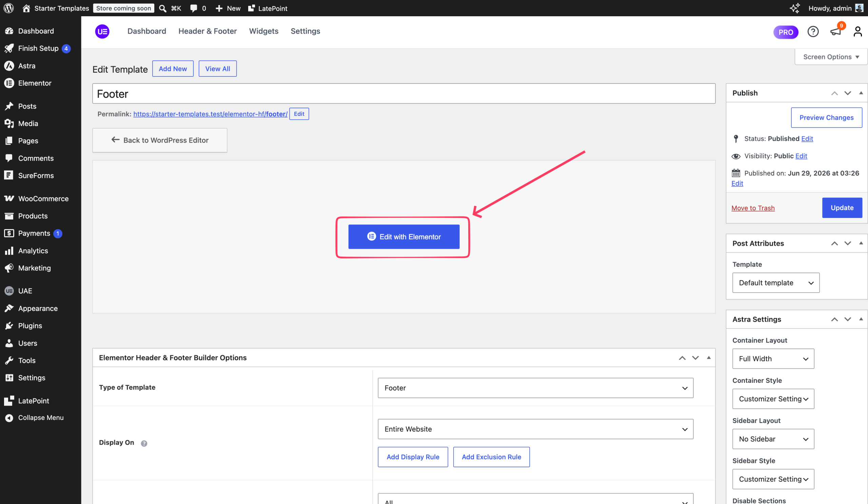
Task: Click the sparkle AI icon in admin bar
Action: (x=795, y=8)
